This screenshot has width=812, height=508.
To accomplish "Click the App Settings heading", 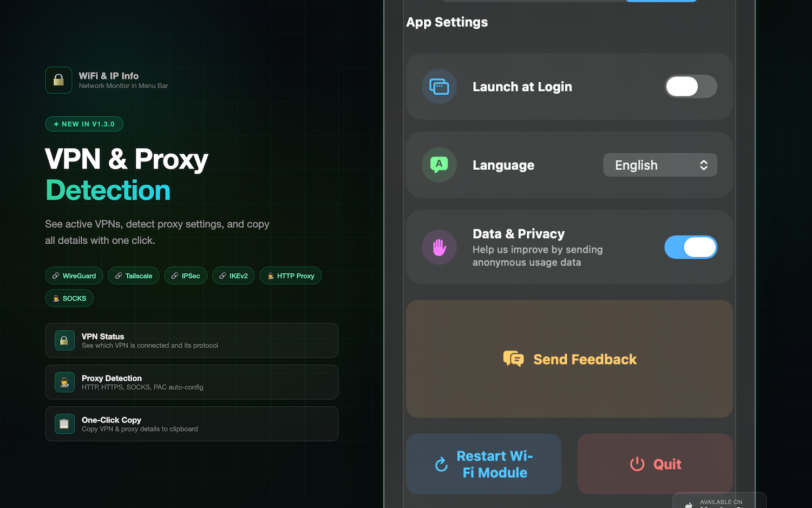I will click(x=447, y=22).
